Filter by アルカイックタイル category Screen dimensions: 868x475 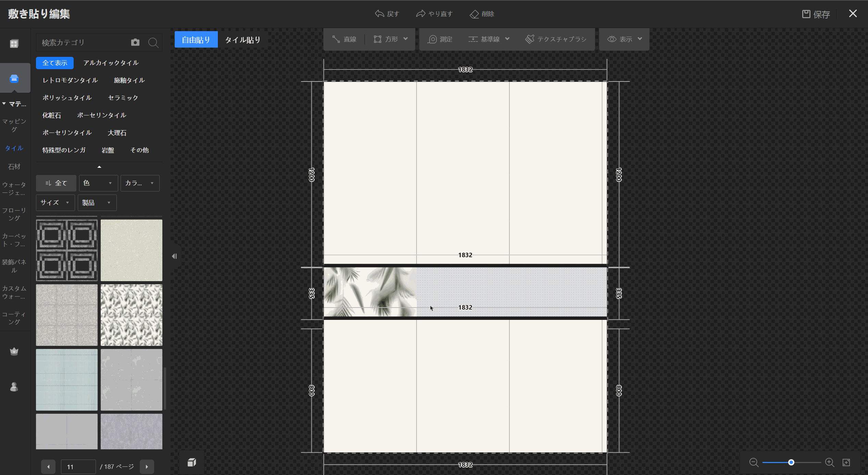click(111, 63)
